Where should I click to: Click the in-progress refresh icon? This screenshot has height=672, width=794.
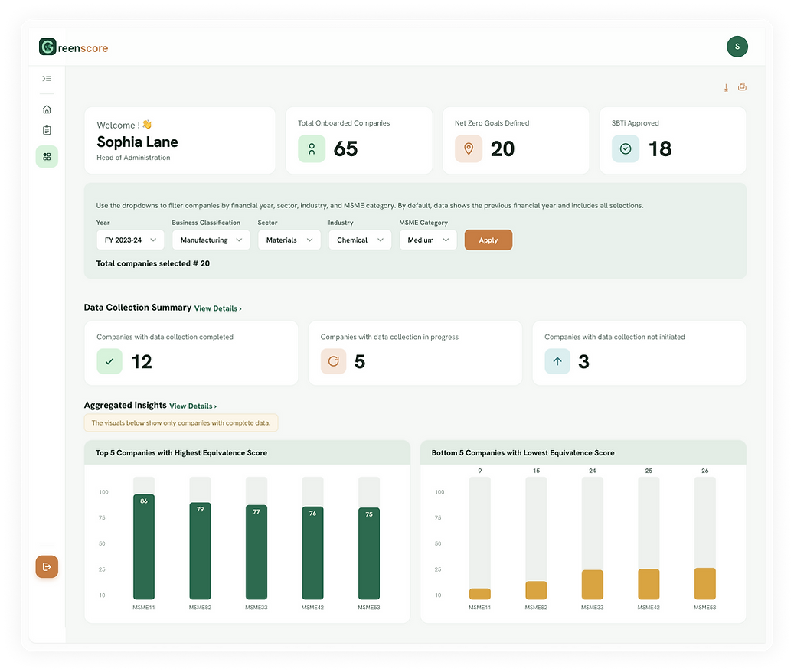click(333, 361)
